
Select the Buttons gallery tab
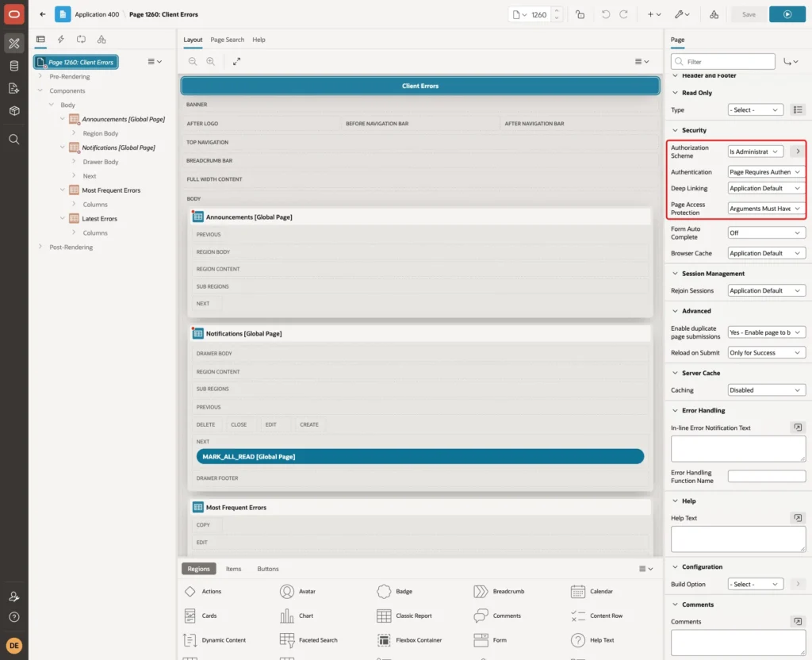pos(268,568)
